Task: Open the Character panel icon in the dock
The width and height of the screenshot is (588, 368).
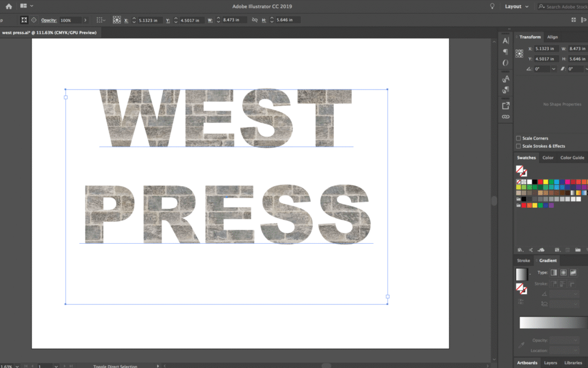Action: [505, 40]
